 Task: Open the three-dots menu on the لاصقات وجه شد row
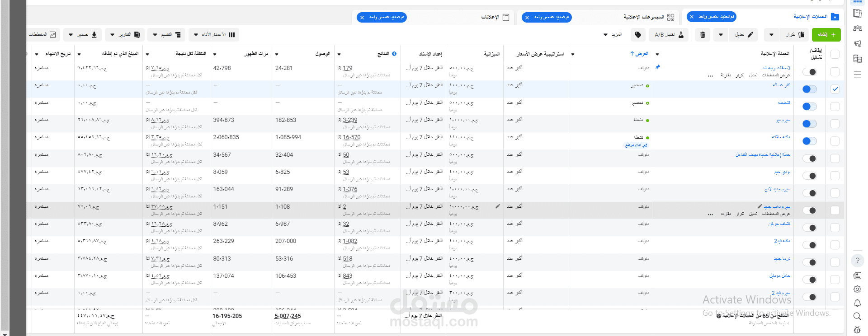tap(711, 76)
